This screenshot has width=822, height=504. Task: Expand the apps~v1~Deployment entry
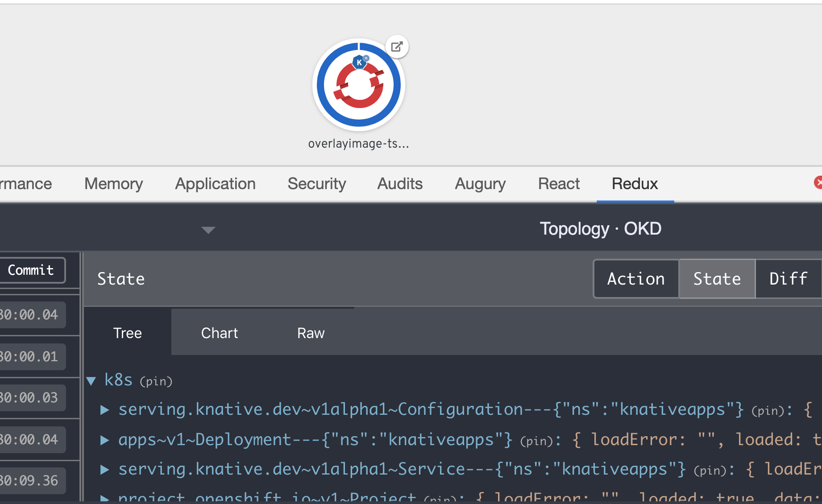[104, 440]
